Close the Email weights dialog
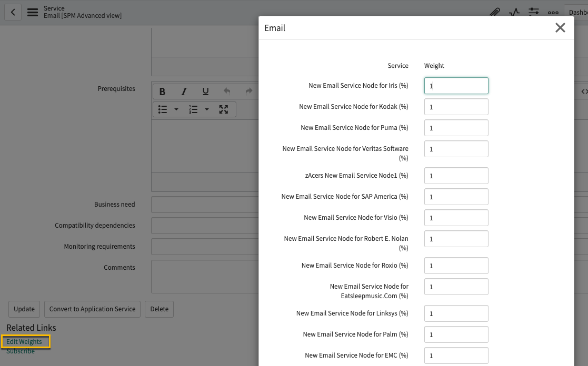This screenshot has width=588, height=366. click(x=560, y=28)
